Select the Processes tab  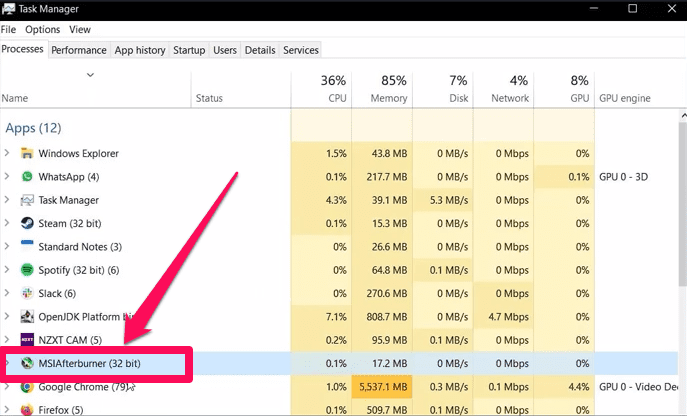click(x=22, y=49)
